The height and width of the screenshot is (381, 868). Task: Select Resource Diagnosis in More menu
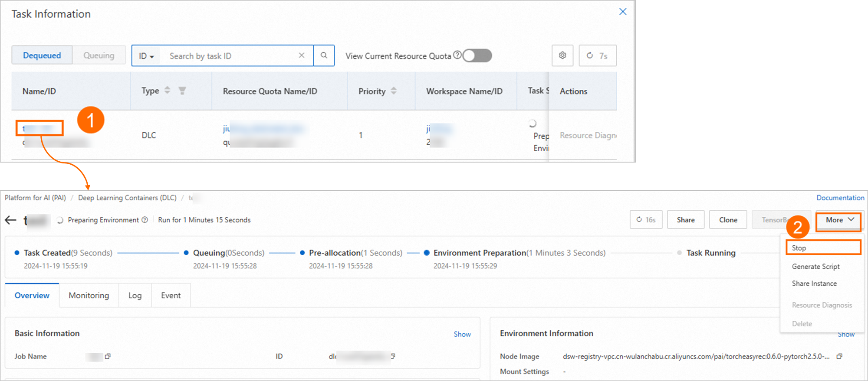click(822, 305)
